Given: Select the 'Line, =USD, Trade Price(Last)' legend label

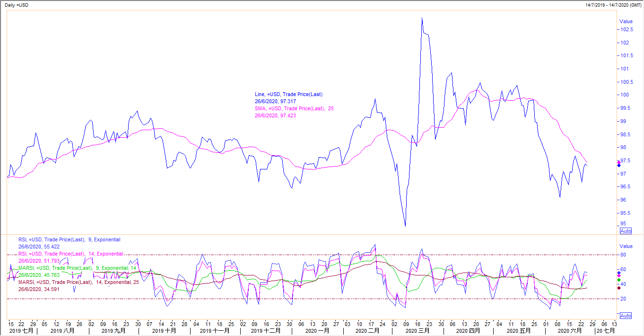Looking at the screenshot, I should 288,95.
